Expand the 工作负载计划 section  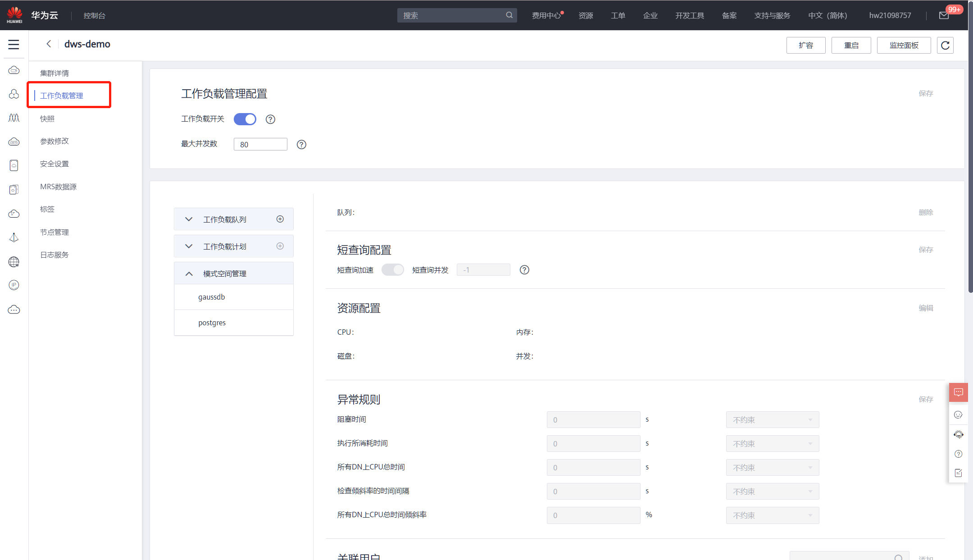tap(189, 246)
